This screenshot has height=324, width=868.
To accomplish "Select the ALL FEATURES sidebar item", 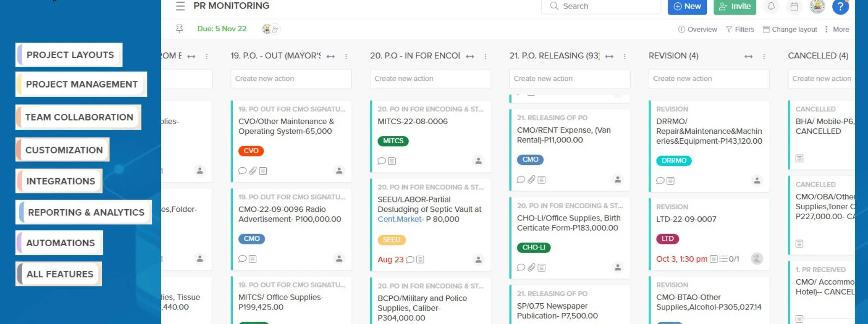I will 59,274.
